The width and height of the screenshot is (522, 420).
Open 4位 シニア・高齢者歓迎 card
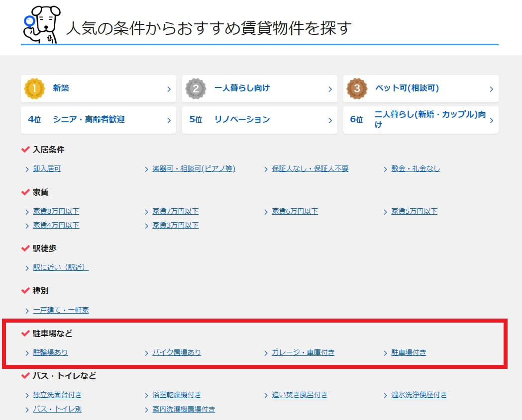click(x=98, y=120)
